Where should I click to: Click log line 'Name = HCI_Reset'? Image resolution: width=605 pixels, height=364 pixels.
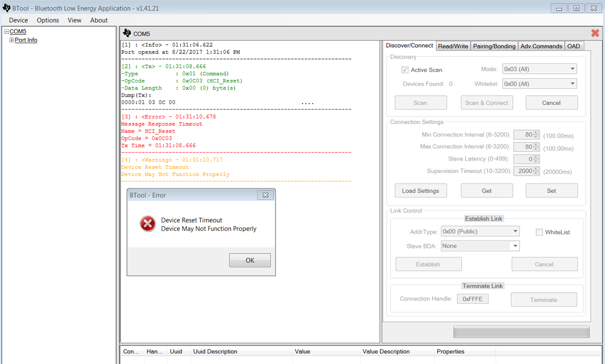[148, 132]
